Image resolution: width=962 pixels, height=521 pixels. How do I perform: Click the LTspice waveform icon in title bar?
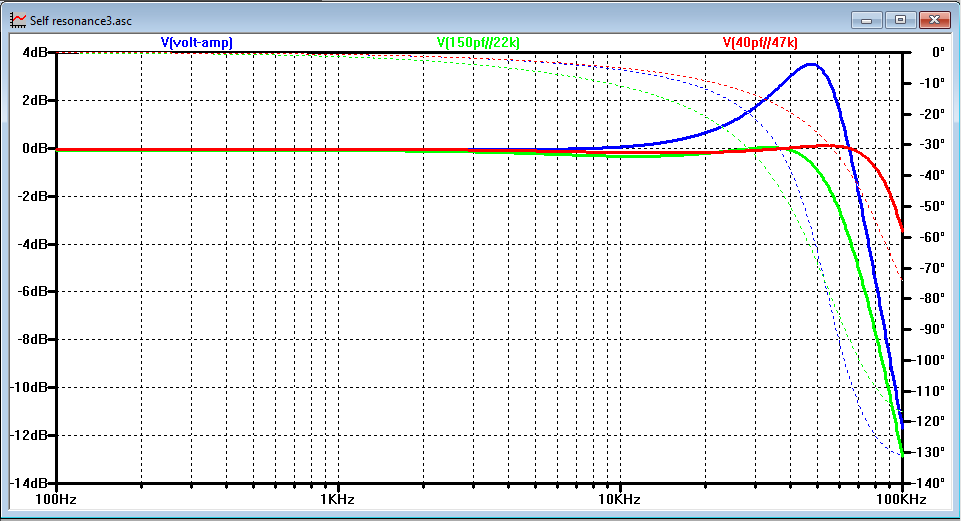pos(18,20)
